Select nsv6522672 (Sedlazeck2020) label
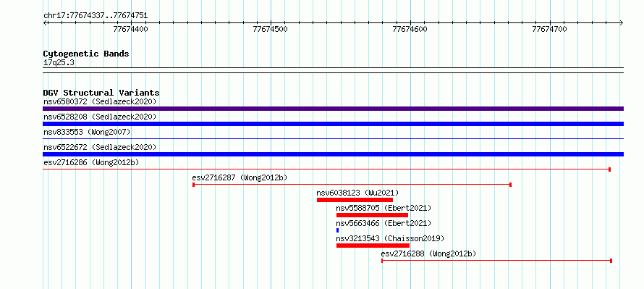 pos(100,147)
